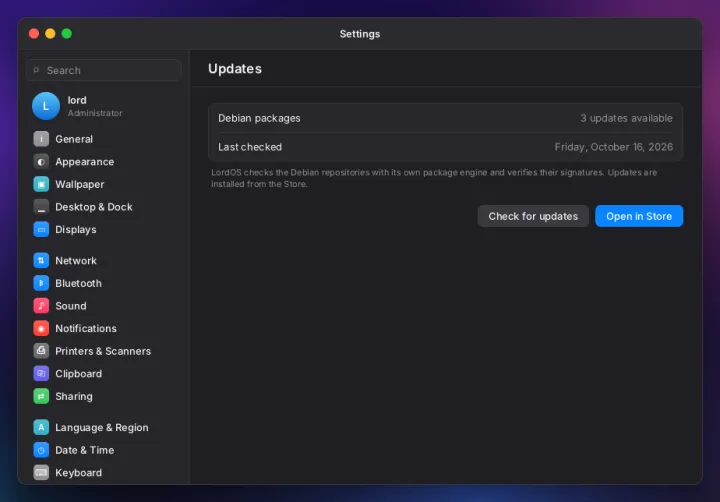Image resolution: width=720 pixels, height=502 pixels.
Task: Select Desktop & Dock in sidebar
Action: pos(94,207)
